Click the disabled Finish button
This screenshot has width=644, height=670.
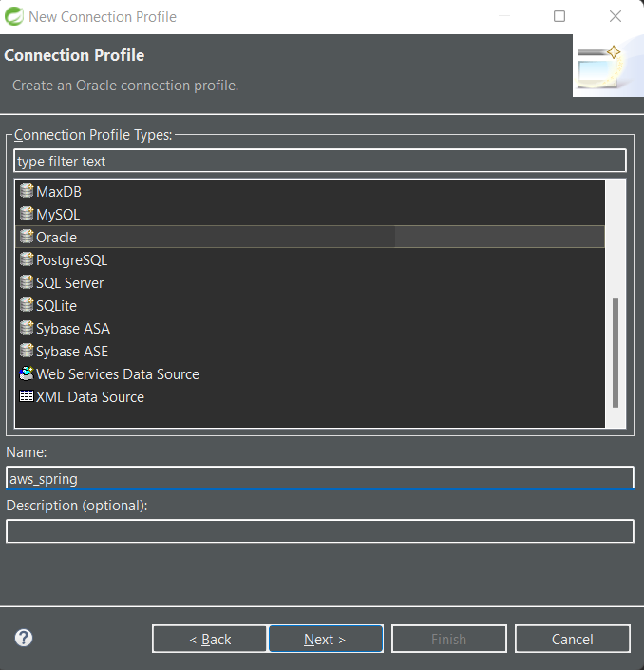449,639
